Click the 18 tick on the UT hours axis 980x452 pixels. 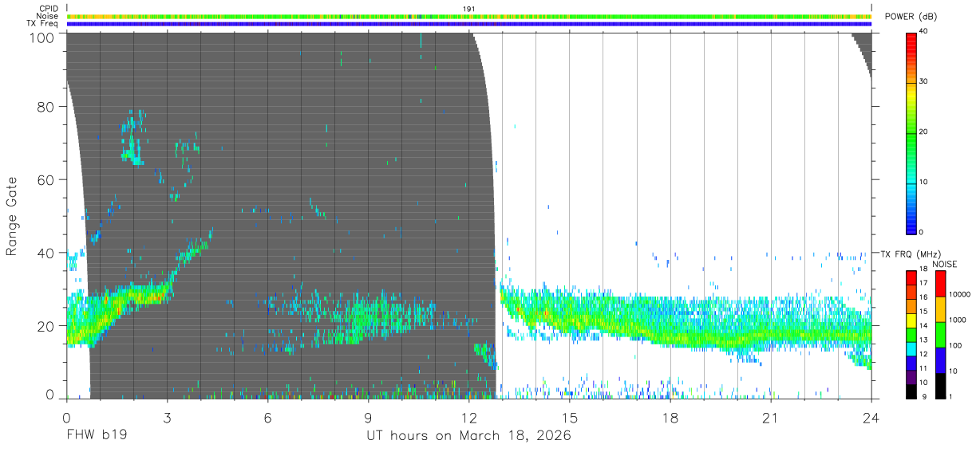[670, 417]
